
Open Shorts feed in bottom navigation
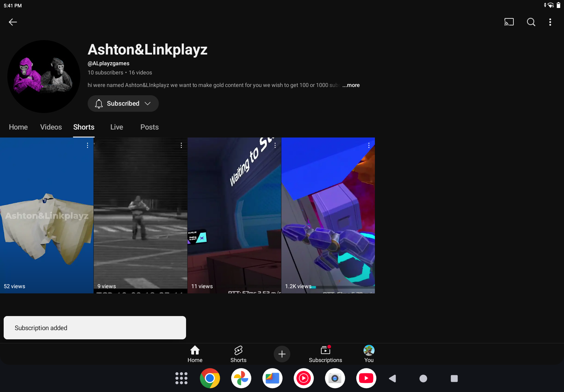point(238,354)
